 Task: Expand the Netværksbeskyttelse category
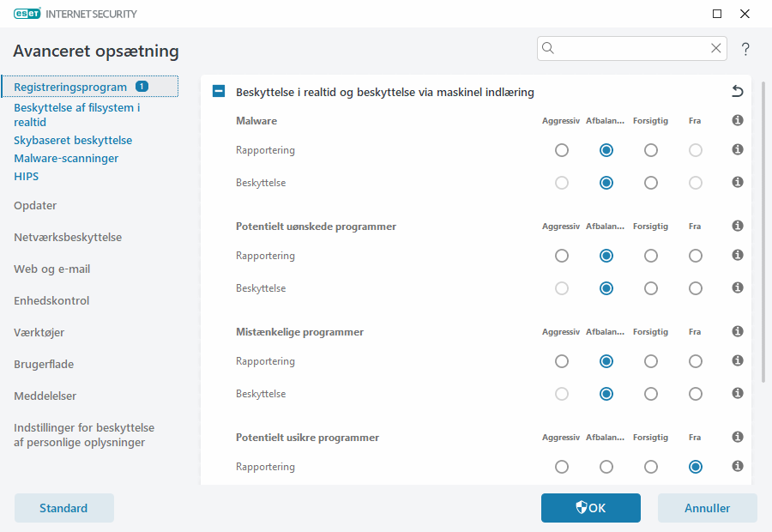coord(68,238)
